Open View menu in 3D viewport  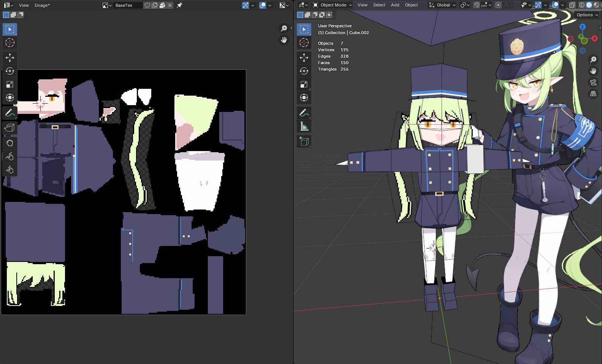(x=363, y=5)
